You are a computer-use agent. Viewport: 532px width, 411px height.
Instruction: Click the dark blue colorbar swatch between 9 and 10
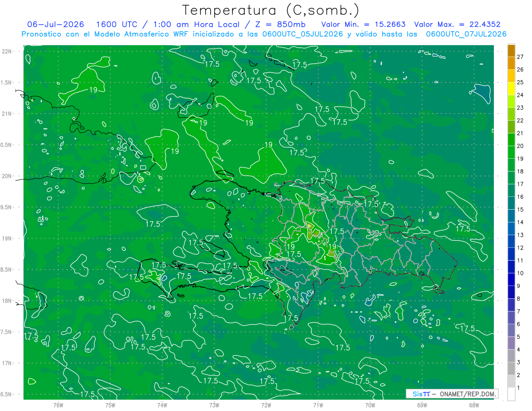[511, 280]
